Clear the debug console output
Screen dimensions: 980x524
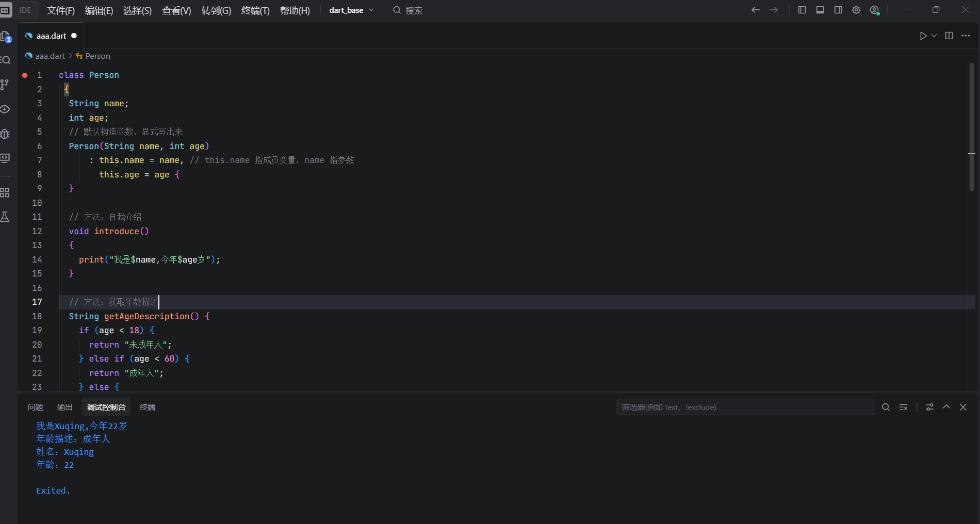(904, 407)
